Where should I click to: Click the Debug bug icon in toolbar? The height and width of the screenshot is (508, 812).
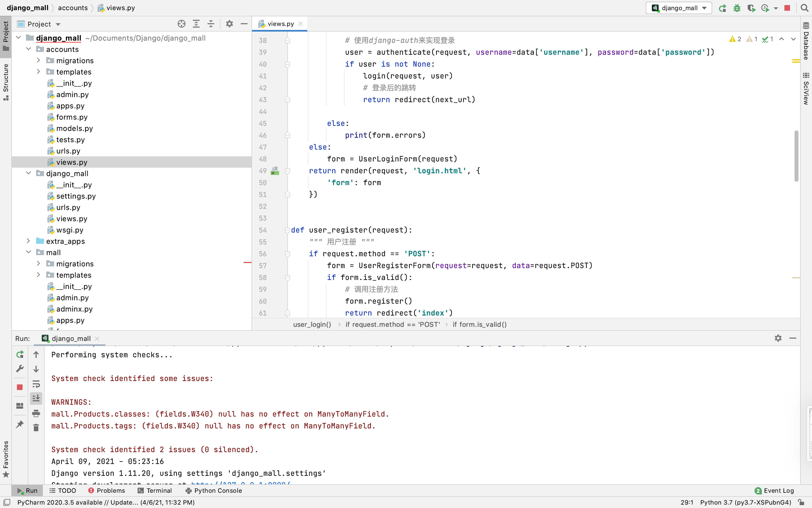(737, 8)
